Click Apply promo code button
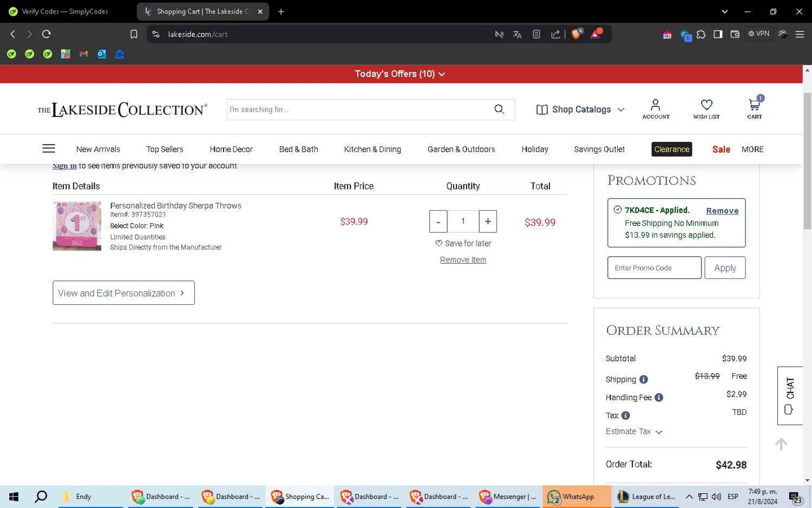Screen dimensions: 812x508 (x=725, y=268)
